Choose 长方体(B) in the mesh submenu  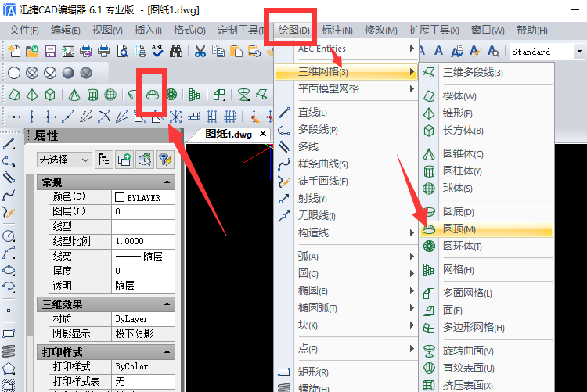[x=486, y=131]
